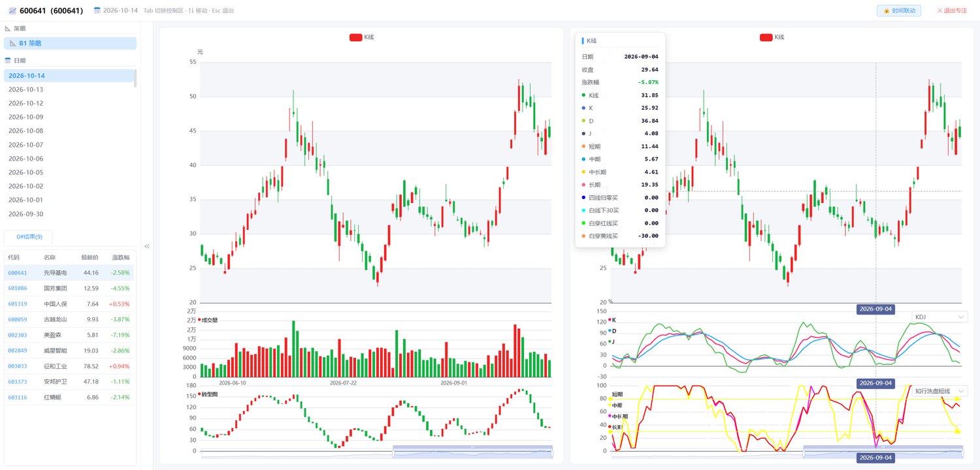Click the 2026-10-14 date in header
980x470 pixels.
coord(120,10)
